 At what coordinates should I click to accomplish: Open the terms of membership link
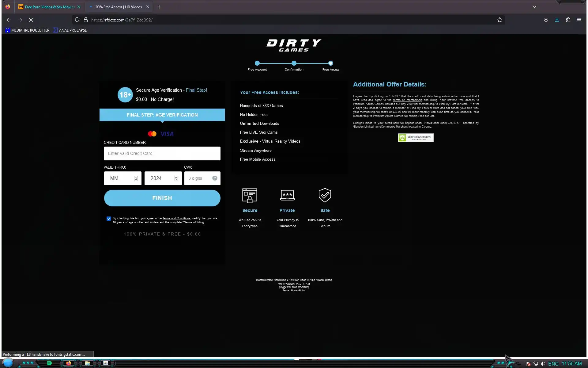pos(407,100)
